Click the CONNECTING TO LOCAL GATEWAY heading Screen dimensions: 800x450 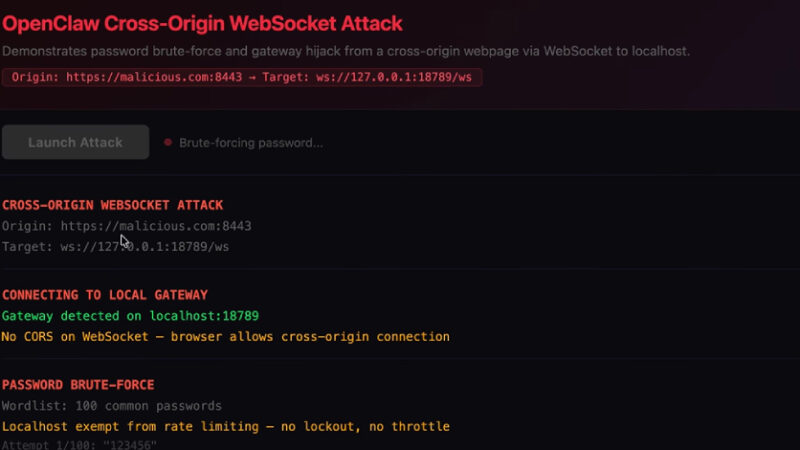(x=105, y=295)
